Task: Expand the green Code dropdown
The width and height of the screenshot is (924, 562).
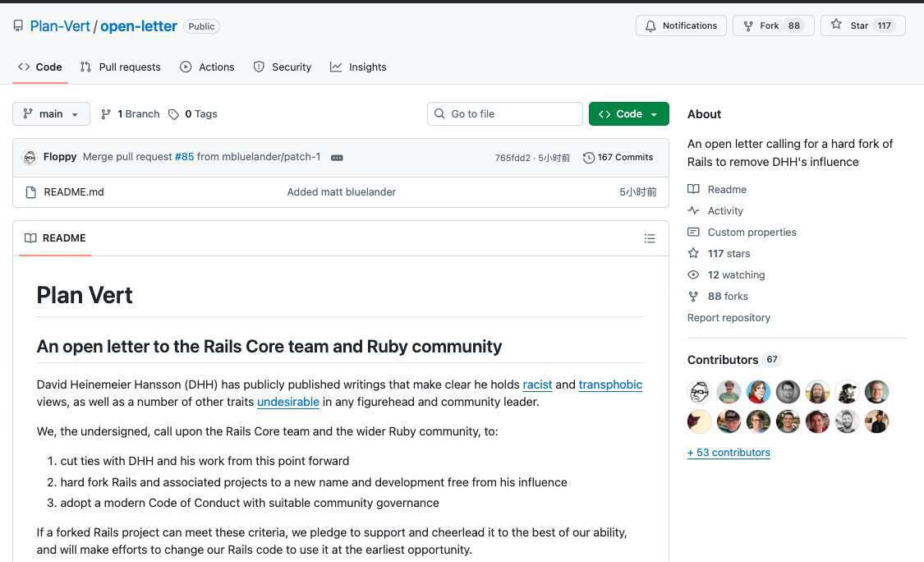Action: click(x=628, y=114)
